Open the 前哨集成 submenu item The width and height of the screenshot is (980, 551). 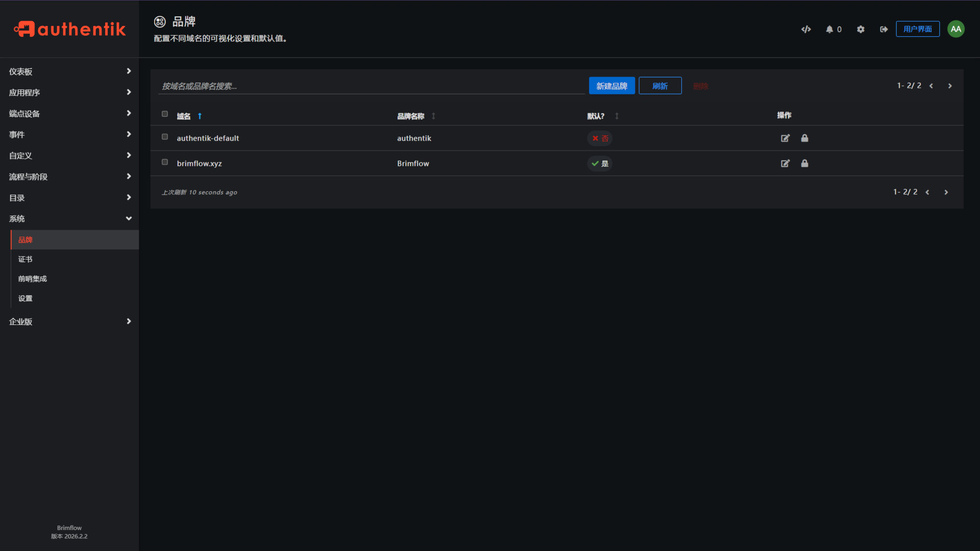pos(33,279)
